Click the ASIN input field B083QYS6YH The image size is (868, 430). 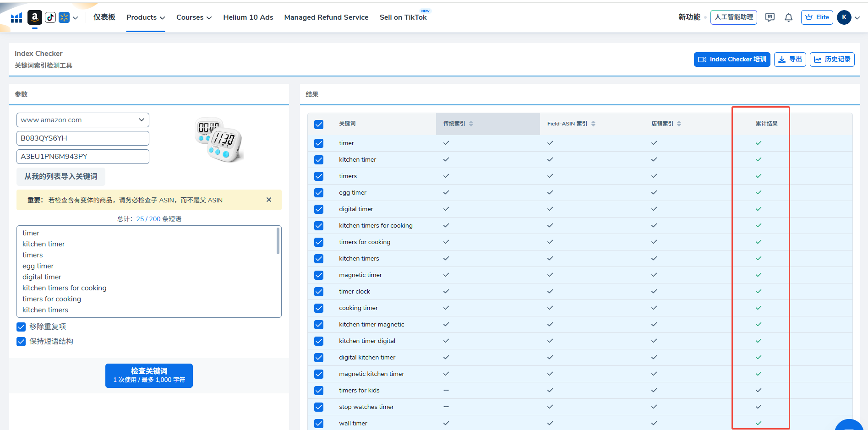tap(83, 138)
